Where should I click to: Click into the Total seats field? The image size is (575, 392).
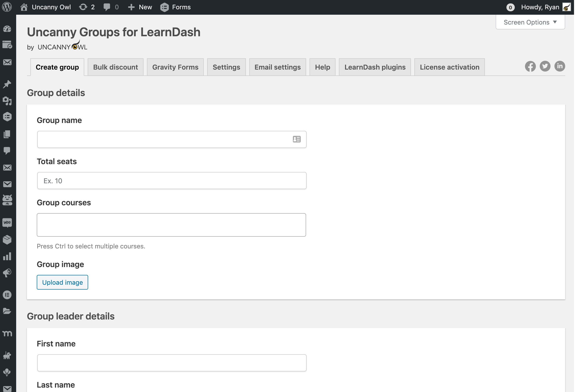[172, 181]
